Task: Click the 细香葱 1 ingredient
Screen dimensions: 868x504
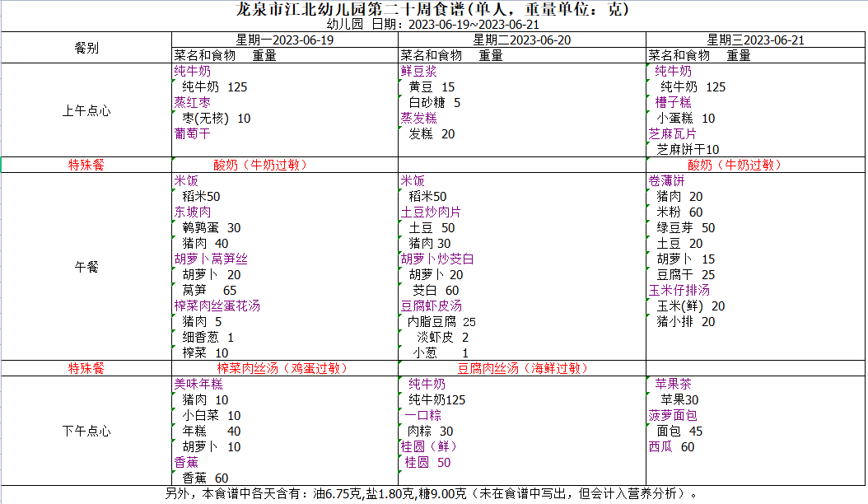Action: (x=208, y=338)
